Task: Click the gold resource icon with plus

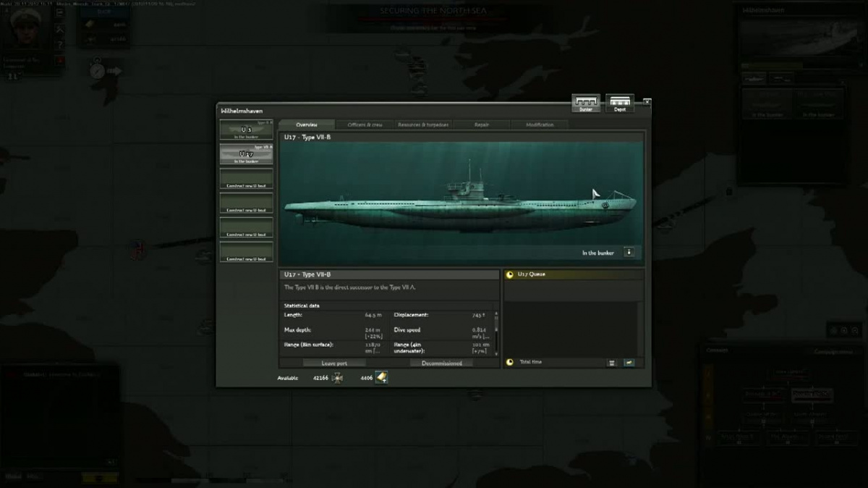Action: tap(381, 377)
